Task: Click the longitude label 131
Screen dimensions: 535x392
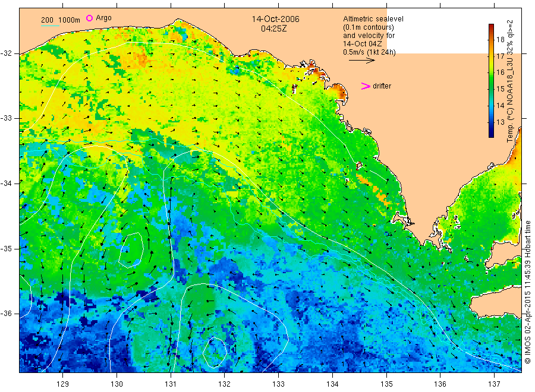Action: (x=171, y=384)
